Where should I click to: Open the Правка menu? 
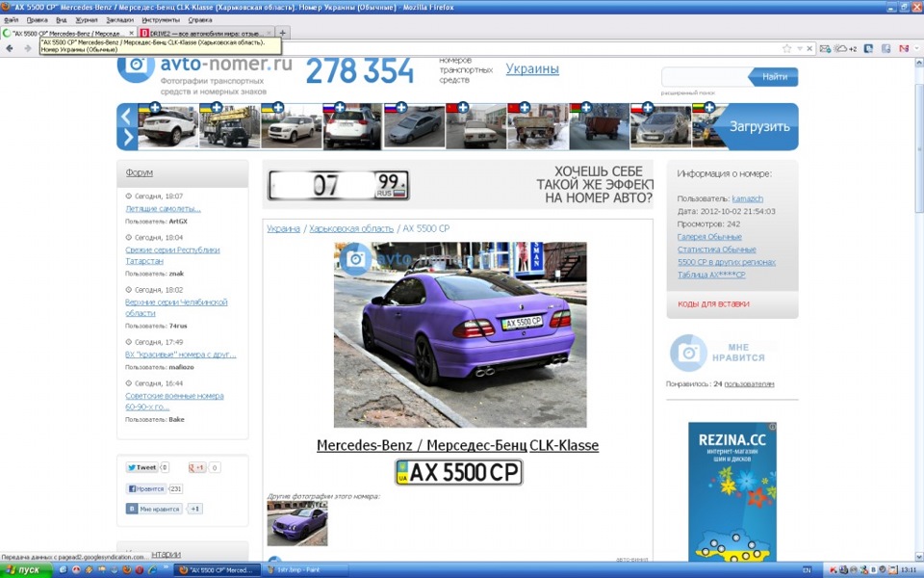click(x=37, y=19)
